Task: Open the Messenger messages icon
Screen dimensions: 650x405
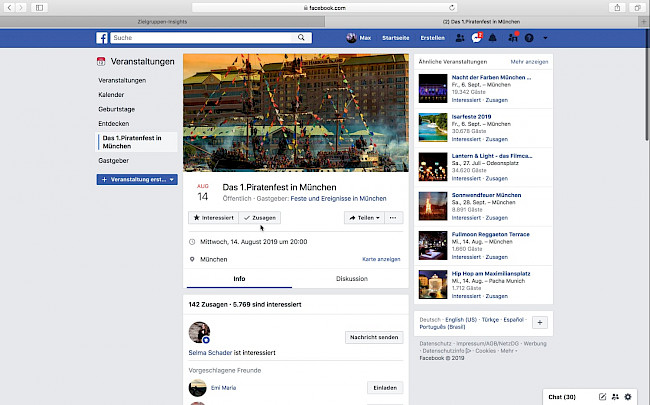Action: point(477,38)
